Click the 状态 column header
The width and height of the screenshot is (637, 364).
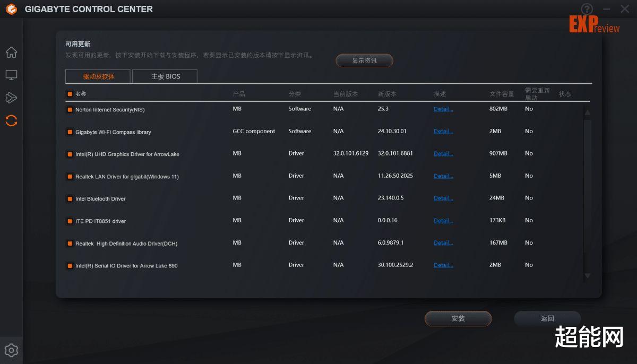click(565, 94)
